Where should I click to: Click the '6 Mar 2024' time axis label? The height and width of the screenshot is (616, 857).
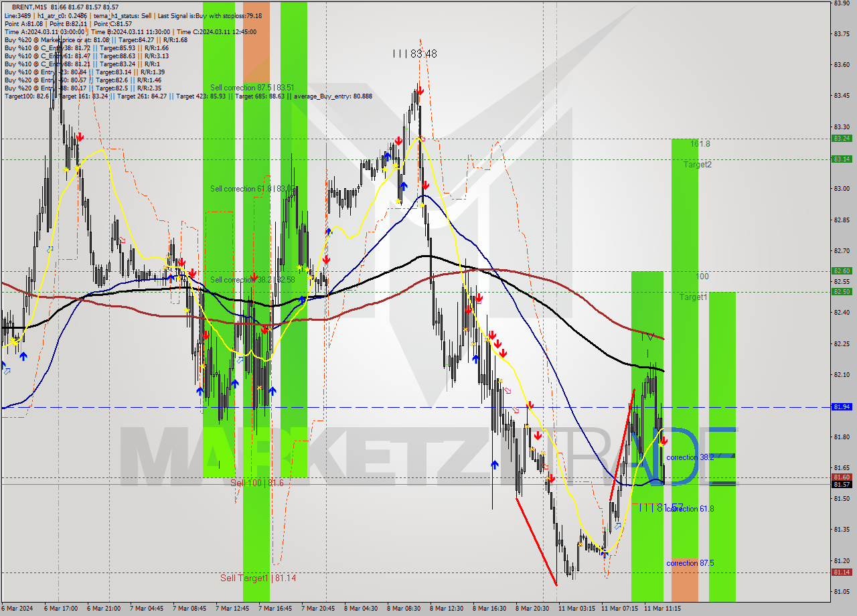[17, 609]
